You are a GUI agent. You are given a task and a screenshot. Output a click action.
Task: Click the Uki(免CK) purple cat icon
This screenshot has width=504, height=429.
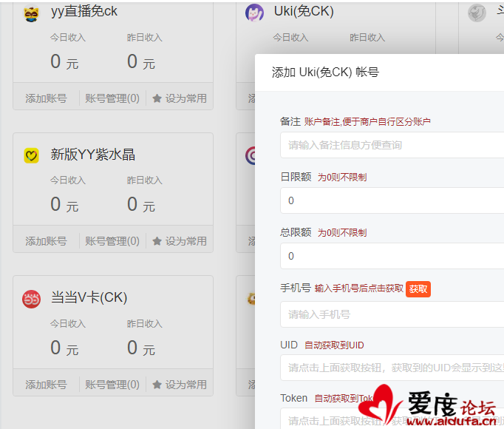pos(254,13)
